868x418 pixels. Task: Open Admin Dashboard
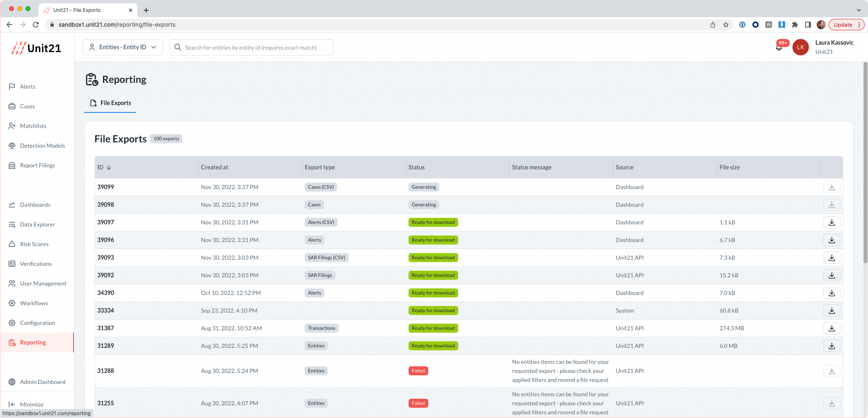[x=42, y=382]
